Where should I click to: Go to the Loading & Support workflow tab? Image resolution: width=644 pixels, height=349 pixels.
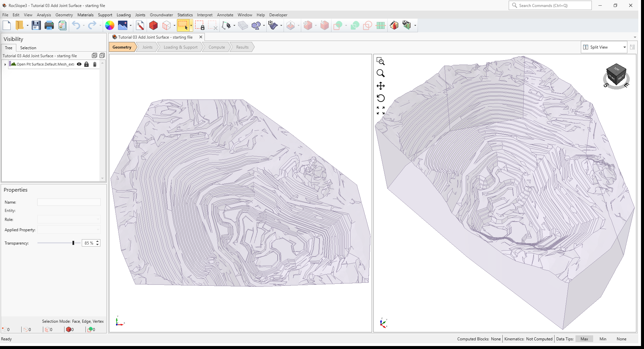click(180, 47)
